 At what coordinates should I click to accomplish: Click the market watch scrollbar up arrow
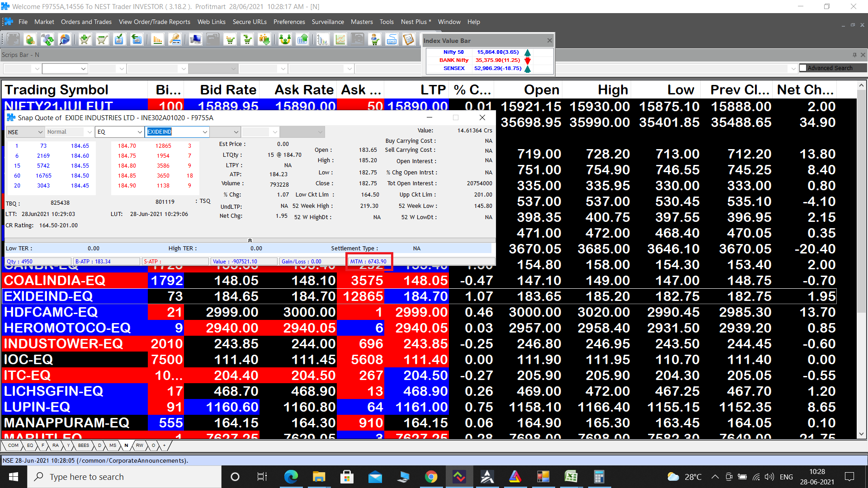coord(861,86)
